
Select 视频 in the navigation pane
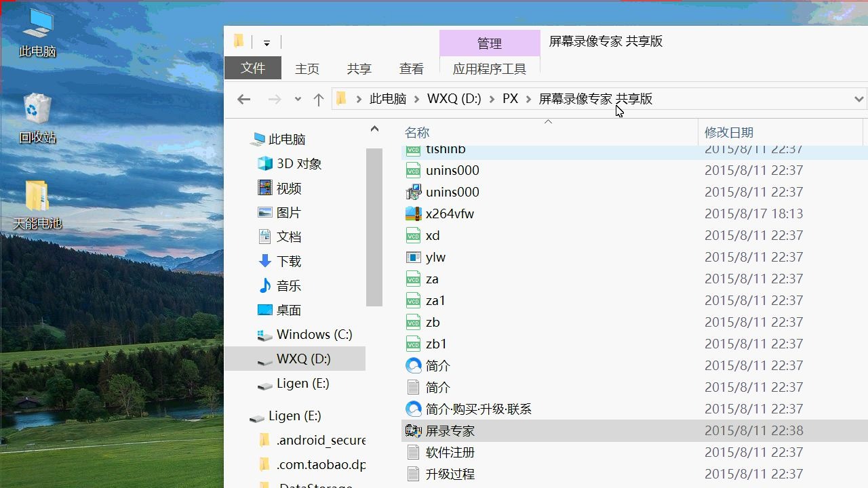280,188
